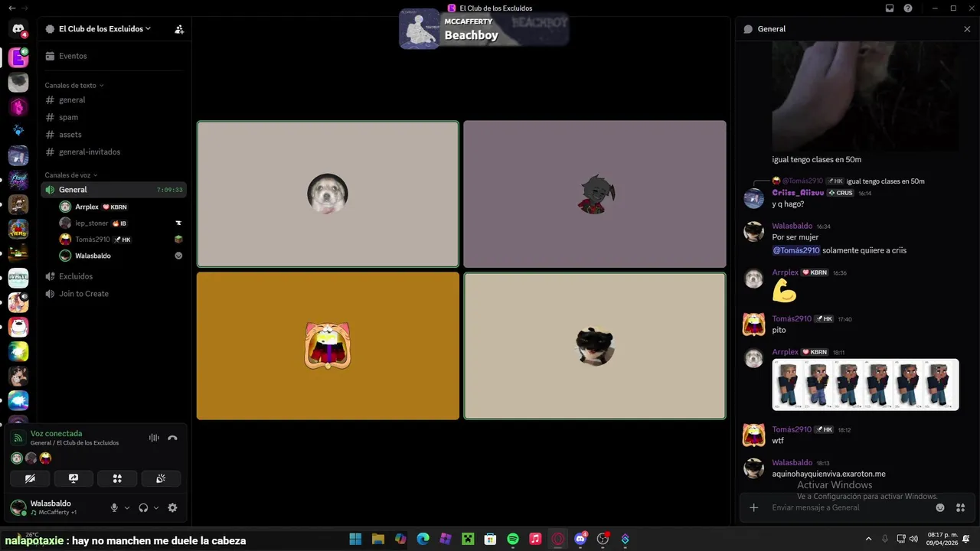Select Walasbaldo in voice channel list
The height and width of the screenshot is (551, 980).
pyautogui.click(x=122, y=256)
